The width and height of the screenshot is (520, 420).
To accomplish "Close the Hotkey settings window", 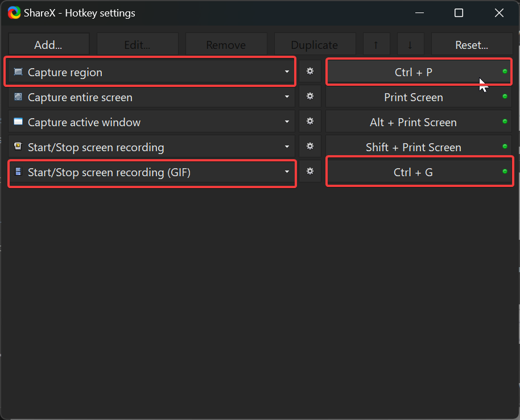I will tap(499, 13).
